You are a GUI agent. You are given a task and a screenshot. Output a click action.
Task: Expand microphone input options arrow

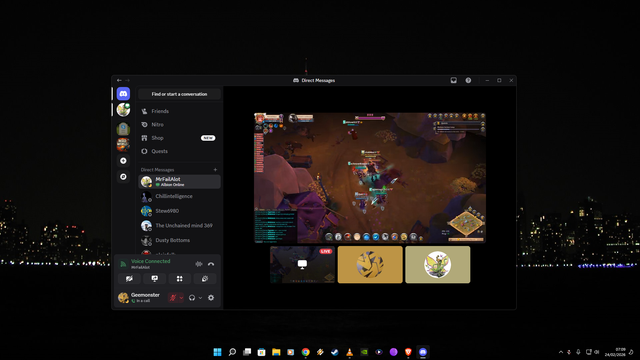coord(181,298)
